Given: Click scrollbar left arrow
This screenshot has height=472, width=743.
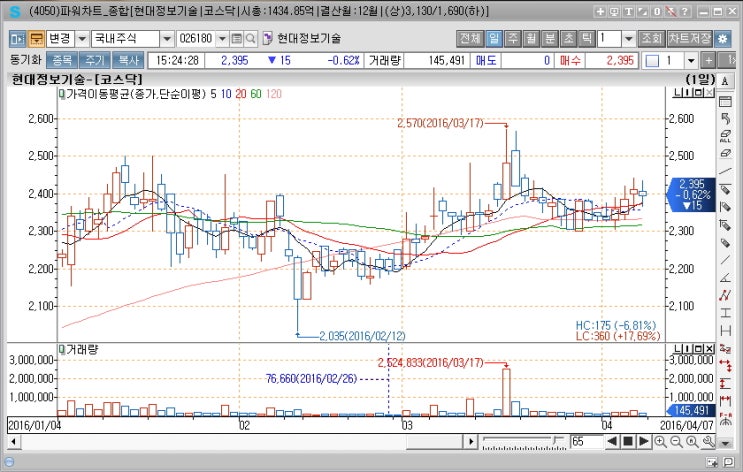Looking at the screenshot, I should tap(13, 442).
